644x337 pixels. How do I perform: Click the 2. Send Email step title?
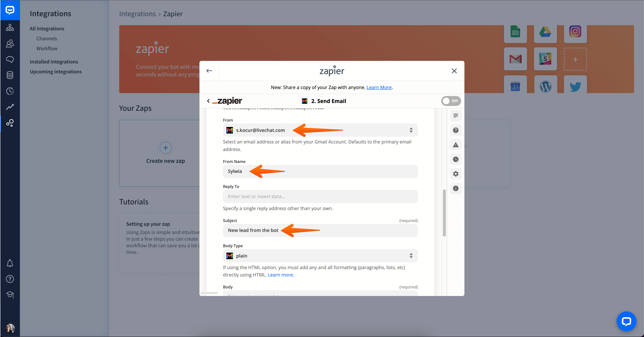(x=328, y=101)
